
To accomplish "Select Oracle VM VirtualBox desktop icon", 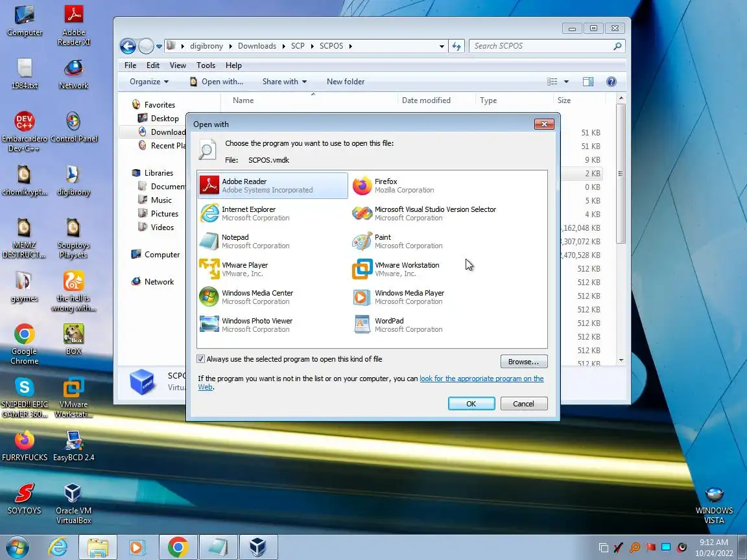I will 73,504.
